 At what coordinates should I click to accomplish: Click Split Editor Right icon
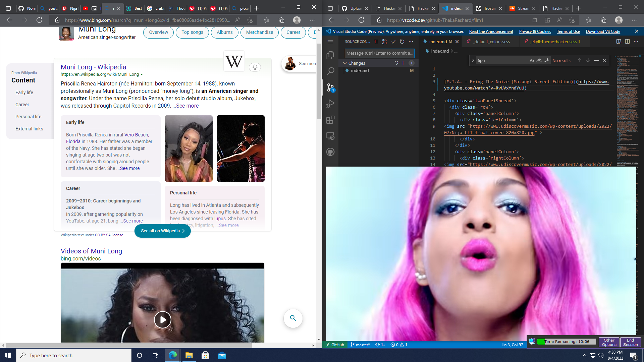click(x=627, y=42)
